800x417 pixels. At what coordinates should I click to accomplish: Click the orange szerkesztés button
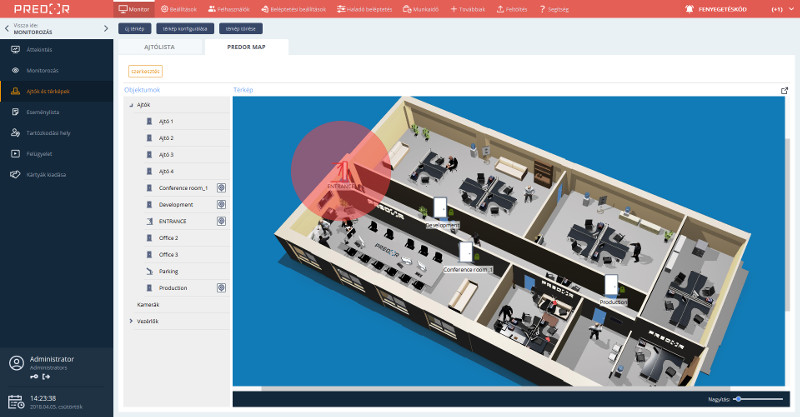point(145,71)
